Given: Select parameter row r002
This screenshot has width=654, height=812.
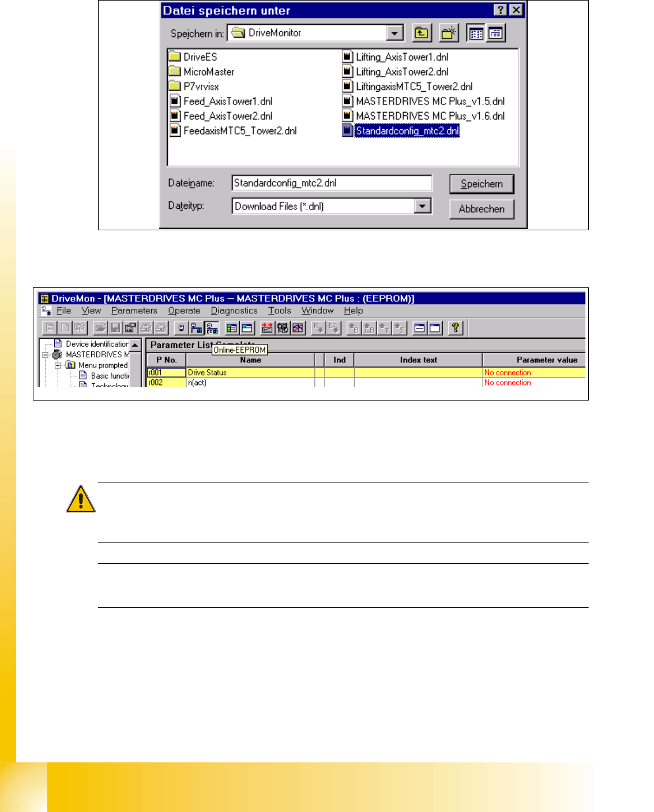Looking at the screenshot, I should coord(366,383).
